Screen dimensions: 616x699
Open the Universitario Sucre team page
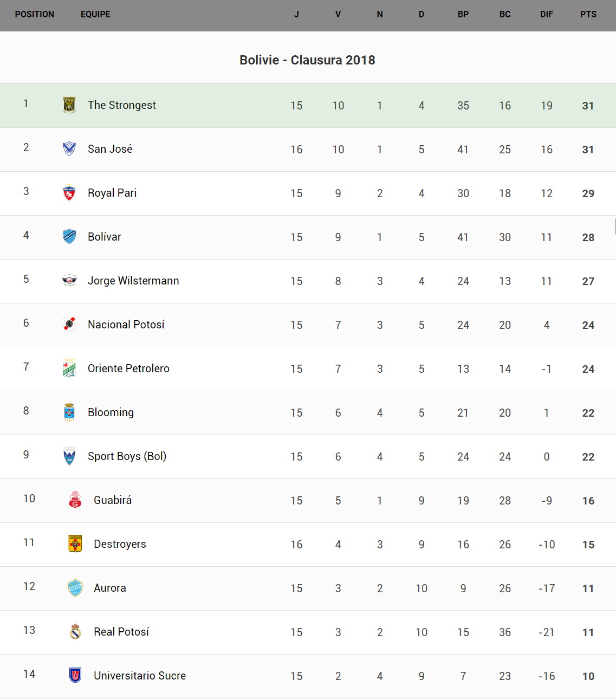pyautogui.click(x=140, y=676)
